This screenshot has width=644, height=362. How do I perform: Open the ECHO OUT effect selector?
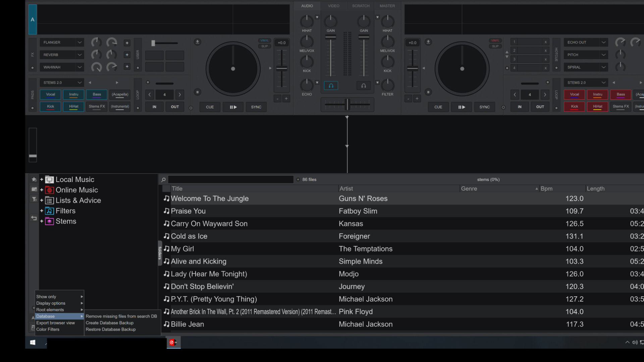click(x=585, y=42)
